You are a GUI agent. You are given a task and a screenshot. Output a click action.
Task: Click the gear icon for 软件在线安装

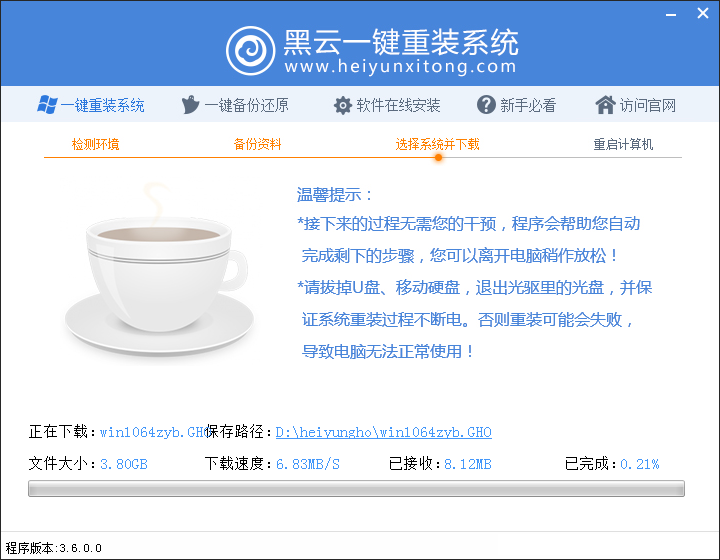[342, 105]
